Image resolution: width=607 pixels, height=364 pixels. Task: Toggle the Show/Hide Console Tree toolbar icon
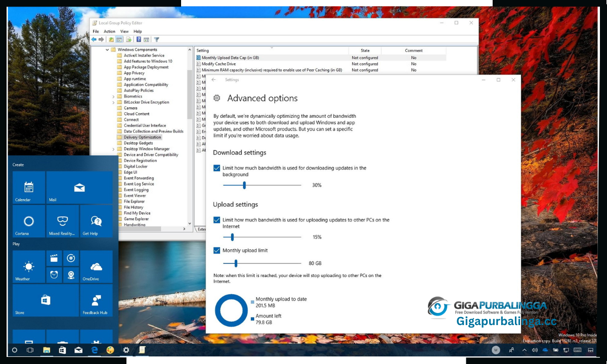pyautogui.click(x=119, y=39)
